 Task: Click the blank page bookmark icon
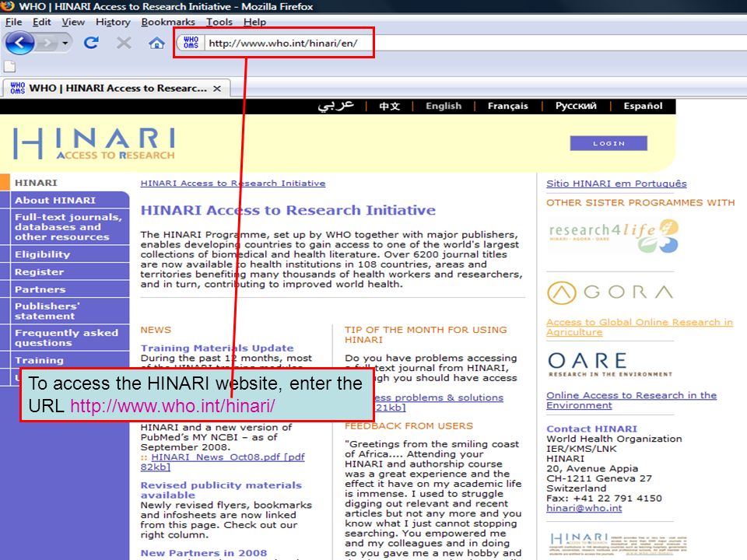coord(9,66)
